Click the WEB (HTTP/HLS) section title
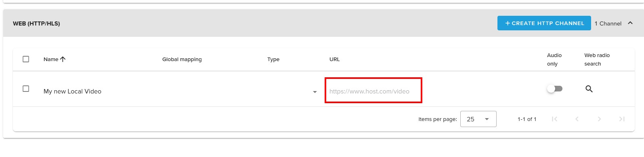The width and height of the screenshot is (644, 157). point(36,23)
